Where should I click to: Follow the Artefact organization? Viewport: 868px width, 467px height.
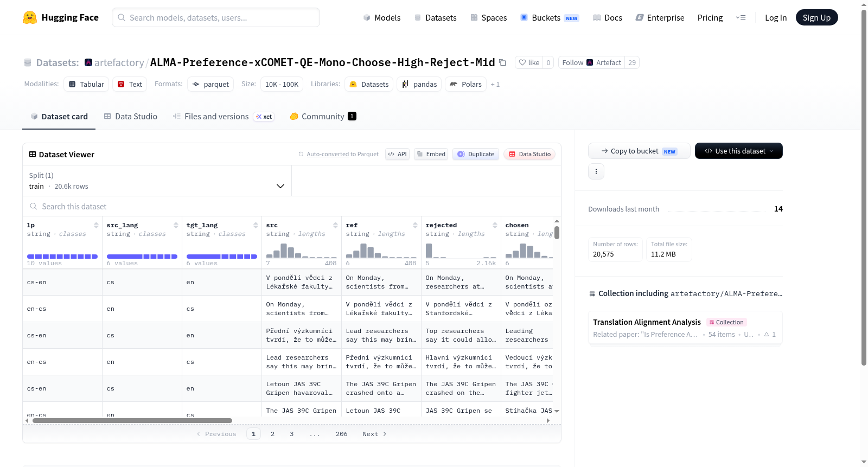[x=591, y=62]
